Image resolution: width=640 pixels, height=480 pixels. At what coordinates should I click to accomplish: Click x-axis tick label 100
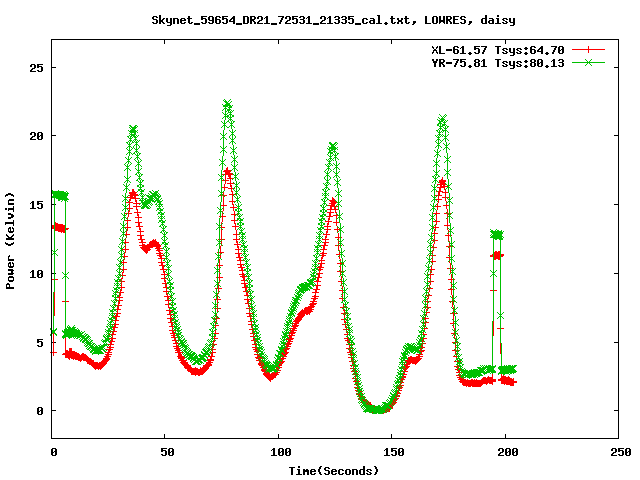(x=281, y=452)
